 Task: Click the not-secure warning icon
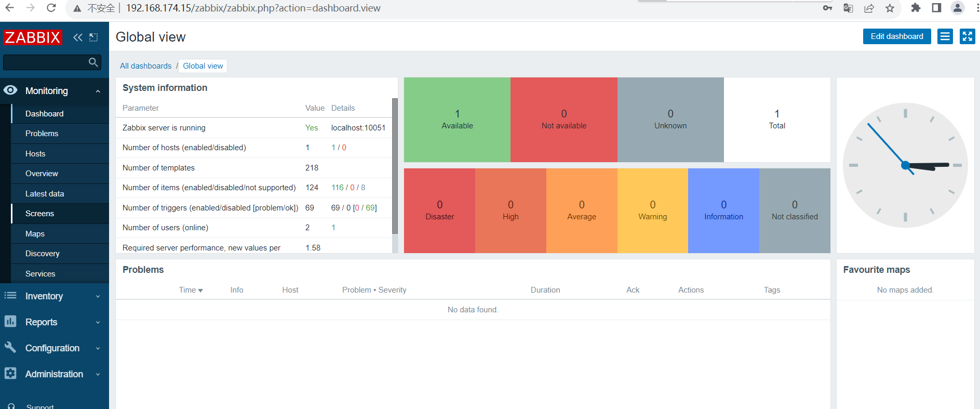click(77, 8)
